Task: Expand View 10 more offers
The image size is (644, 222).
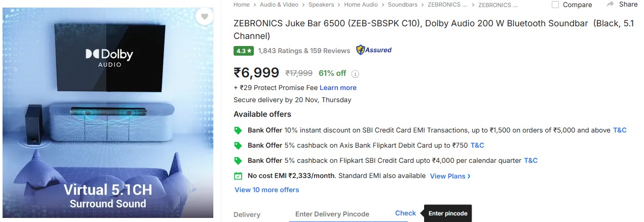Action: pyautogui.click(x=267, y=190)
